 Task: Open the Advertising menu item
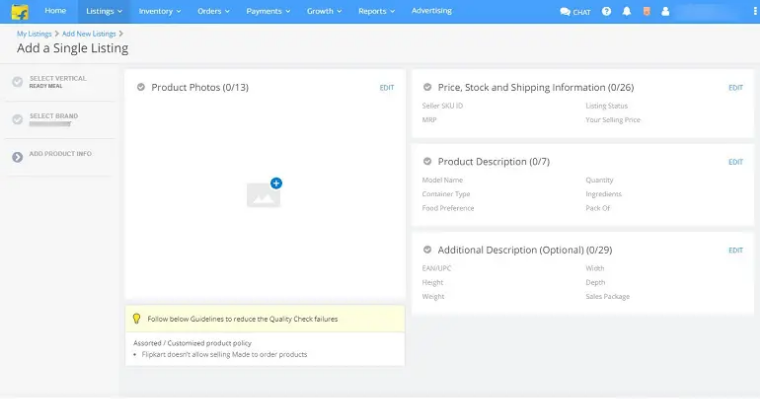[431, 11]
